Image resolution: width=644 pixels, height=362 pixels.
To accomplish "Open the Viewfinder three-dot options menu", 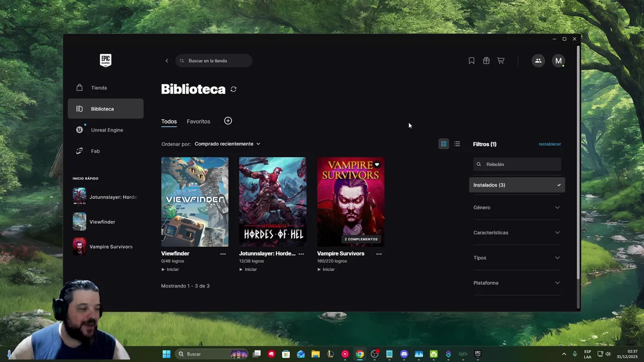I will pyautogui.click(x=223, y=254).
